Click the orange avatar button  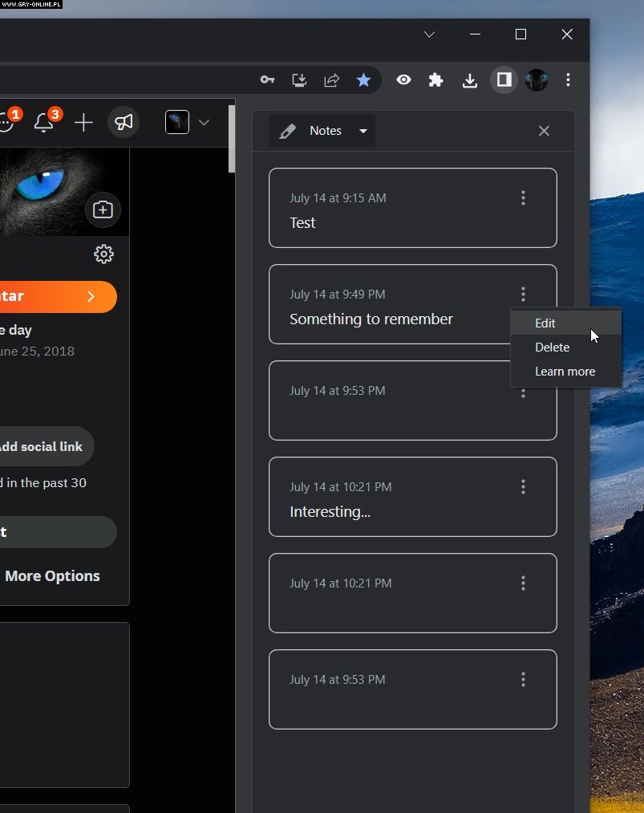click(x=58, y=297)
